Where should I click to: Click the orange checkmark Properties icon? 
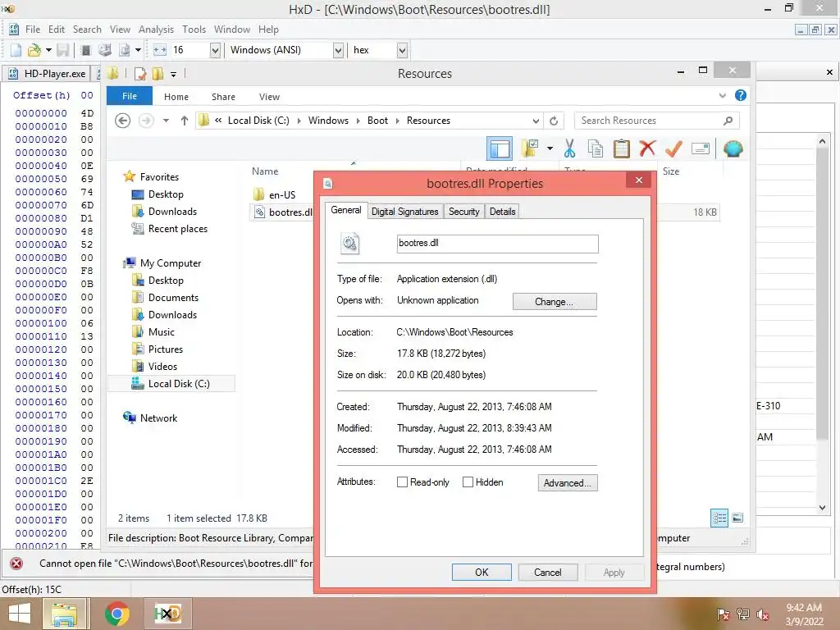(673, 148)
